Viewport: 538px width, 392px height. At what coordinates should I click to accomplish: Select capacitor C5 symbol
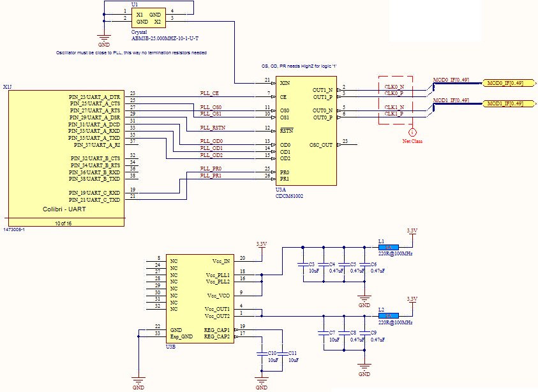point(344,264)
